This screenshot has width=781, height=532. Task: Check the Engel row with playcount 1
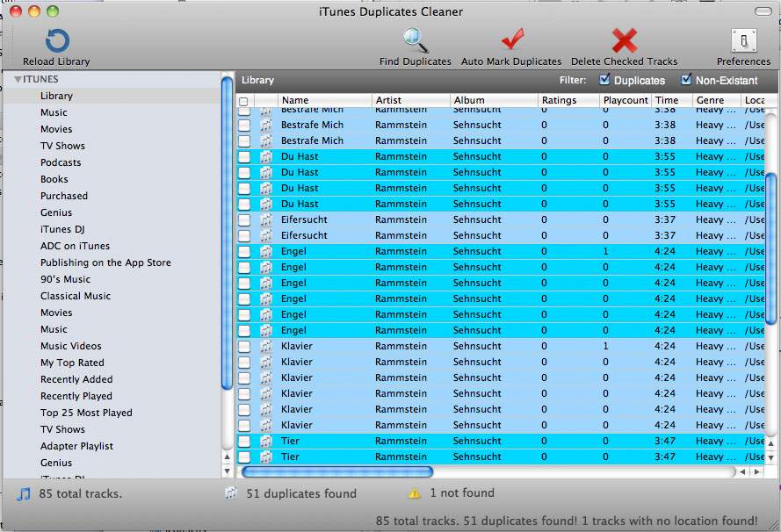pyautogui.click(x=244, y=251)
